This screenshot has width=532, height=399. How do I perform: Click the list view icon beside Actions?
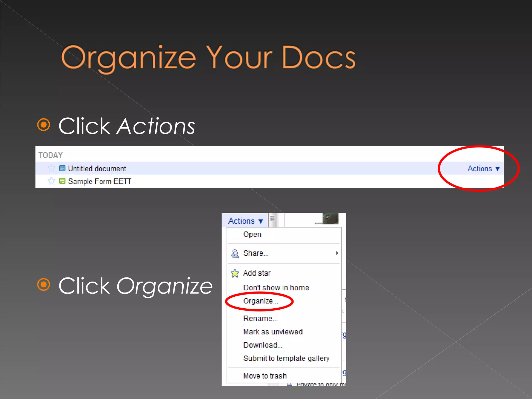[272, 218]
